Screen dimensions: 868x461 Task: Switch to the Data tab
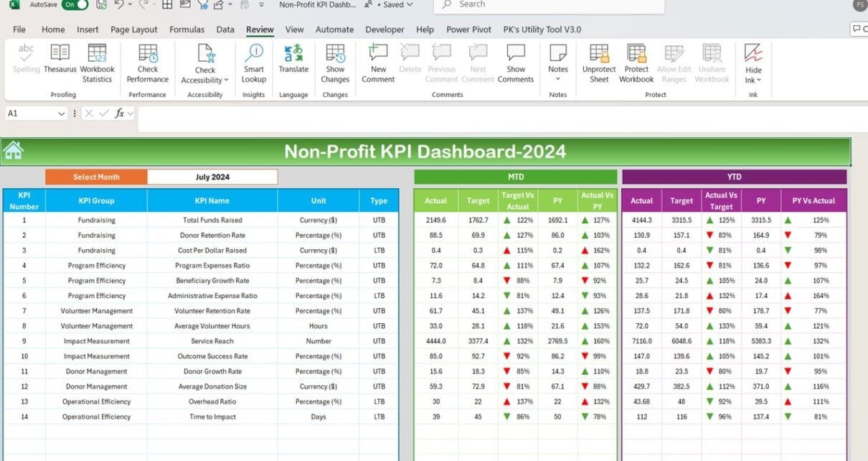tap(225, 29)
